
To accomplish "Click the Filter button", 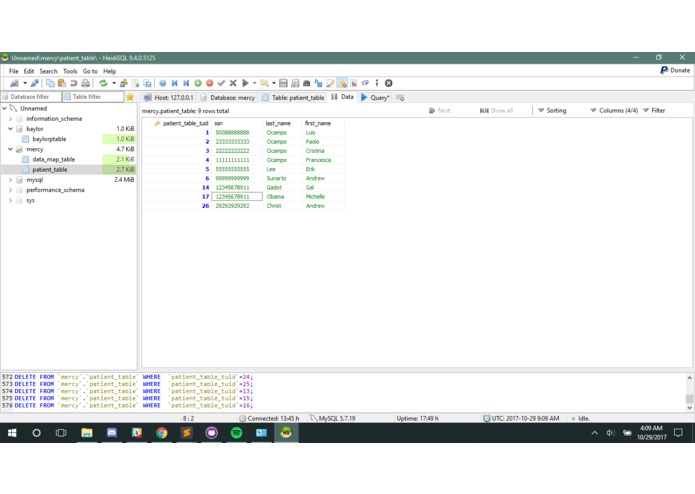I will (654, 110).
